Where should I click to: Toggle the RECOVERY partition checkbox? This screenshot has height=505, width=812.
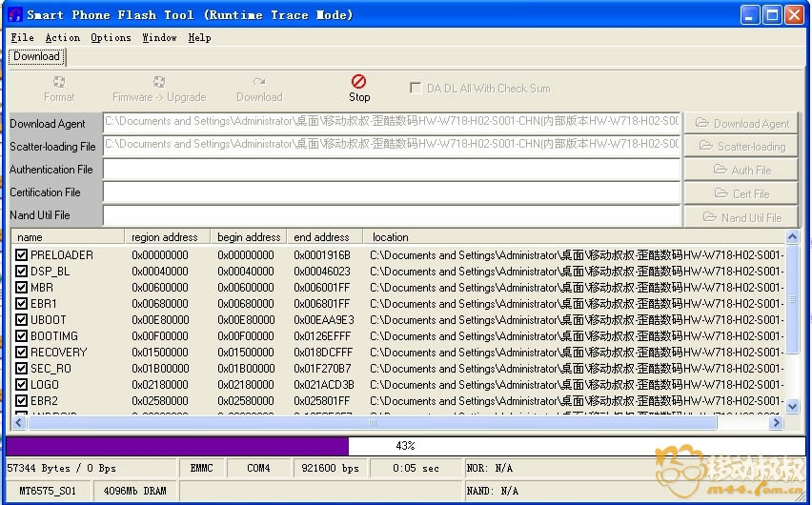tap(22, 353)
